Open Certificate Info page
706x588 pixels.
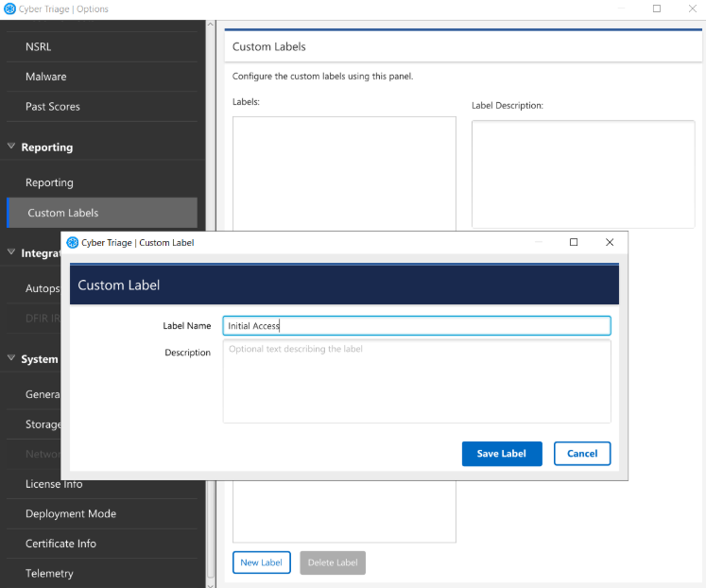(x=60, y=544)
